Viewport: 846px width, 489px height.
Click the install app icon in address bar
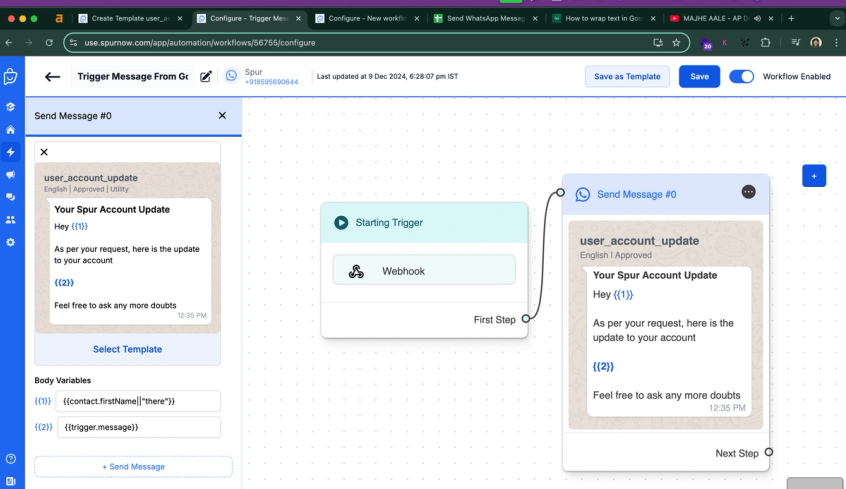(658, 43)
